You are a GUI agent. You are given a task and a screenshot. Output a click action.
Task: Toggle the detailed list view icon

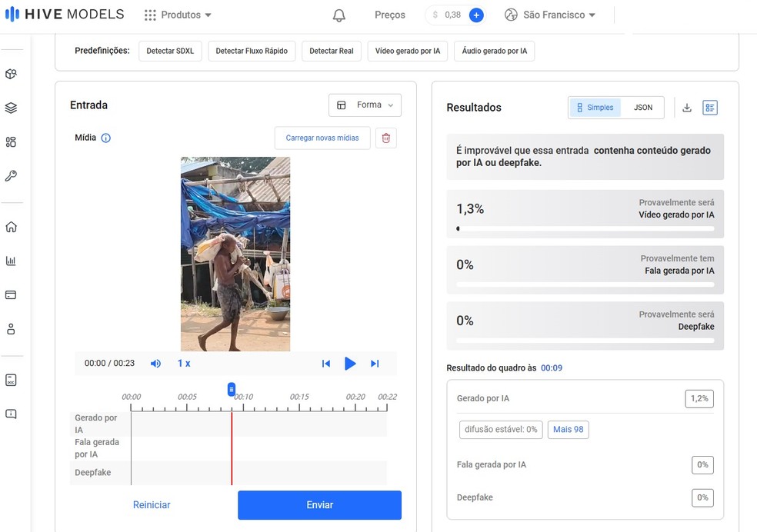tap(710, 108)
